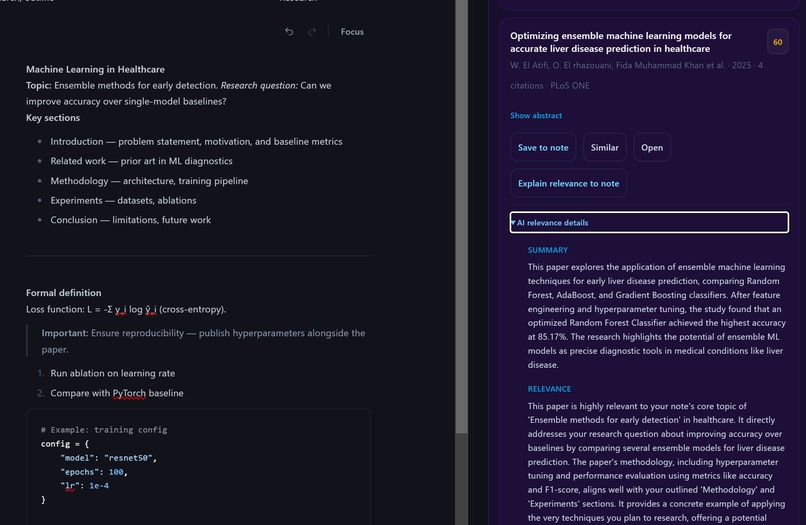
Task: Click the SUMMARY heading in relevance details
Action: (547, 250)
